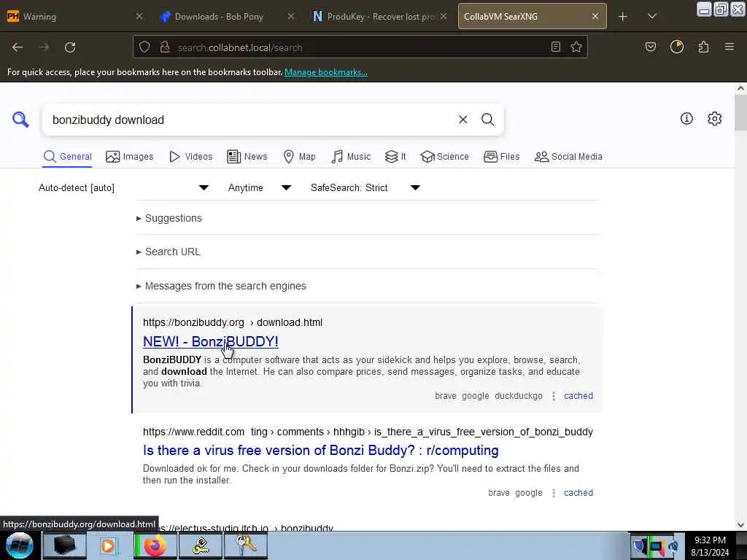Reload the page with the refresh icon

tap(70, 47)
